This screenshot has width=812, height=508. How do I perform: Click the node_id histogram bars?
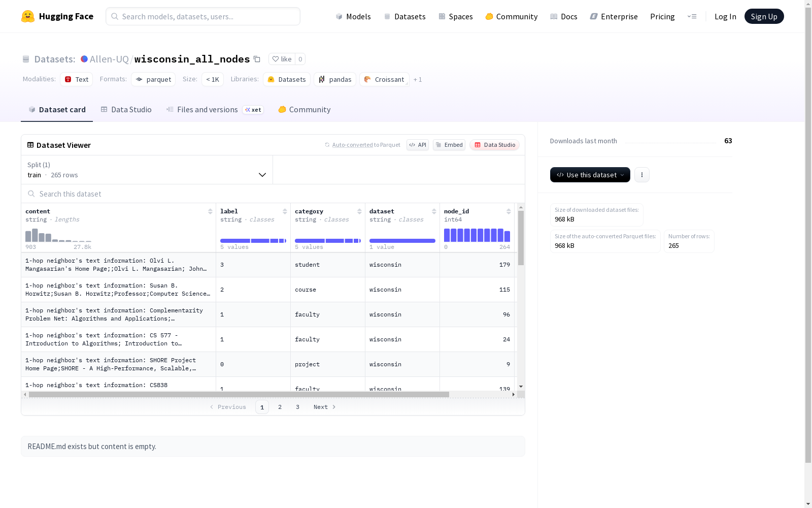pos(477,235)
